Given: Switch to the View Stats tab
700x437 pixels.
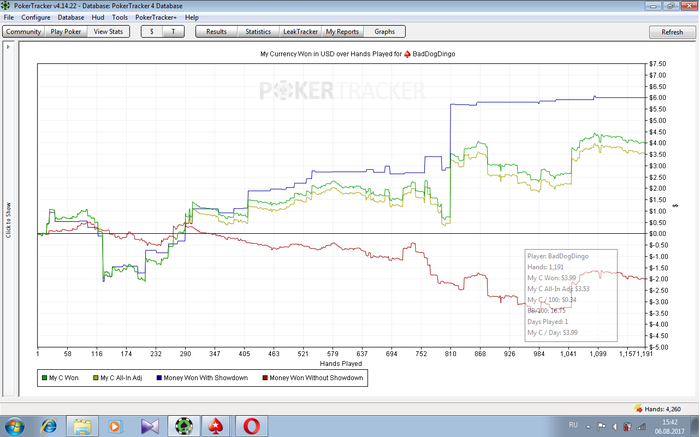Looking at the screenshot, I should [x=108, y=32].
